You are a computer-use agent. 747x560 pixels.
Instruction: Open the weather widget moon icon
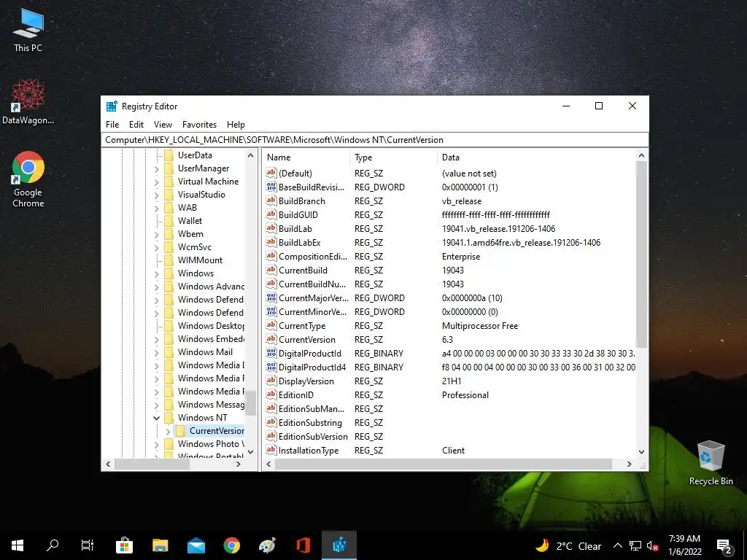542,545
